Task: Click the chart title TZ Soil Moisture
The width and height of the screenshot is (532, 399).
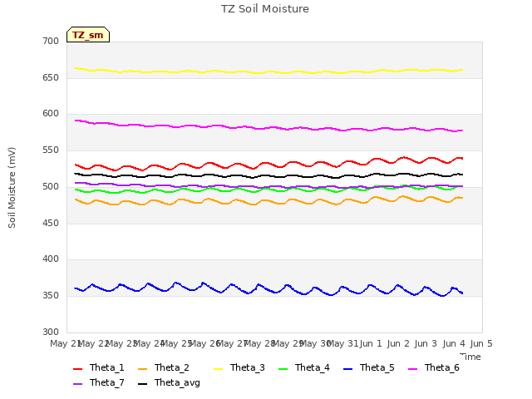Action: (x=265, y=9)
